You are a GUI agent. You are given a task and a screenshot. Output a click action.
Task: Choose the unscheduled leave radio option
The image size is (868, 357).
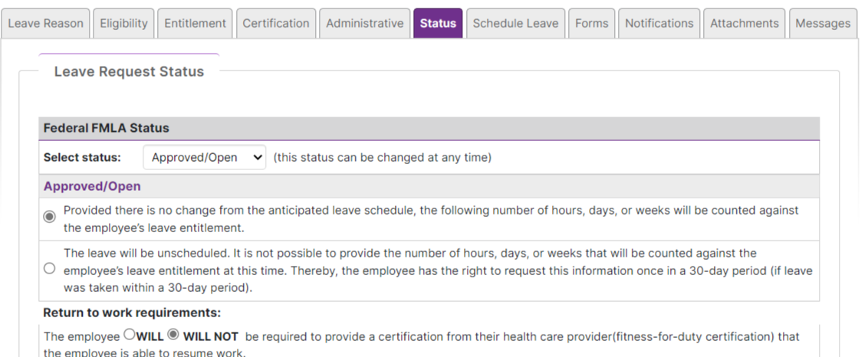[x=50, y=269]
